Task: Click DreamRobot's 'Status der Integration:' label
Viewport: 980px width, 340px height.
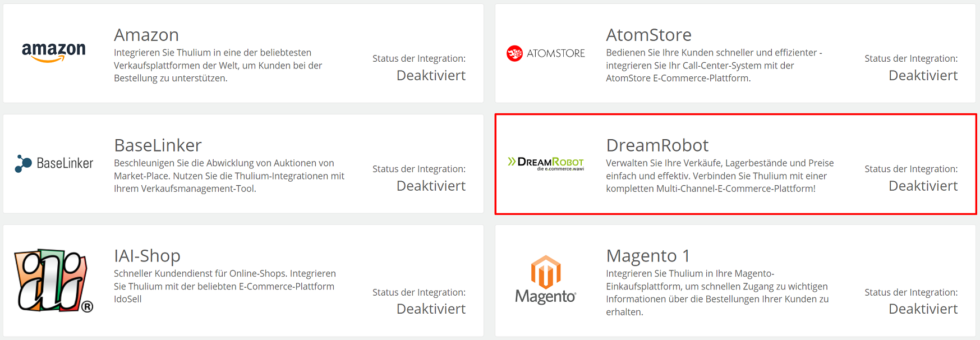Action: click(911, 169)
